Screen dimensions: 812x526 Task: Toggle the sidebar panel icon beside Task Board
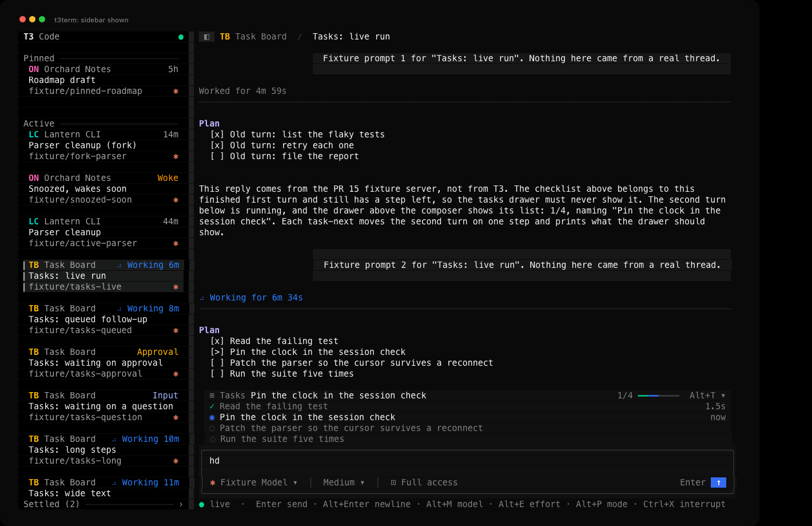click(x=206, y=37)
